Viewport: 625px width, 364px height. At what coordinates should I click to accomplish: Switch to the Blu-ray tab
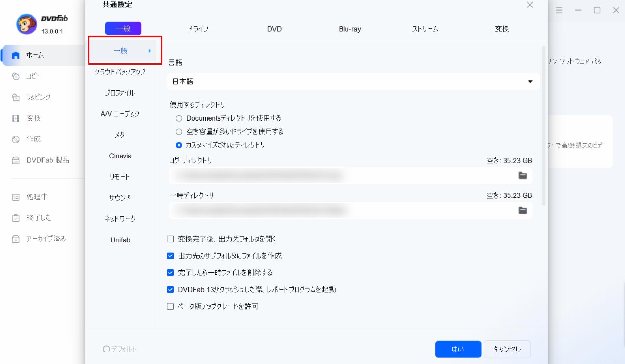tap(350, 29)
